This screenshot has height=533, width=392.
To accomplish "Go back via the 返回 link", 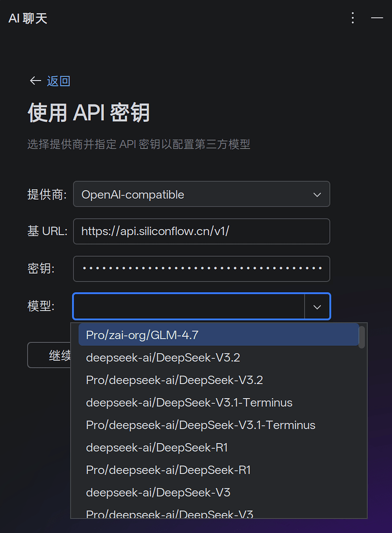I will (59, 81).
